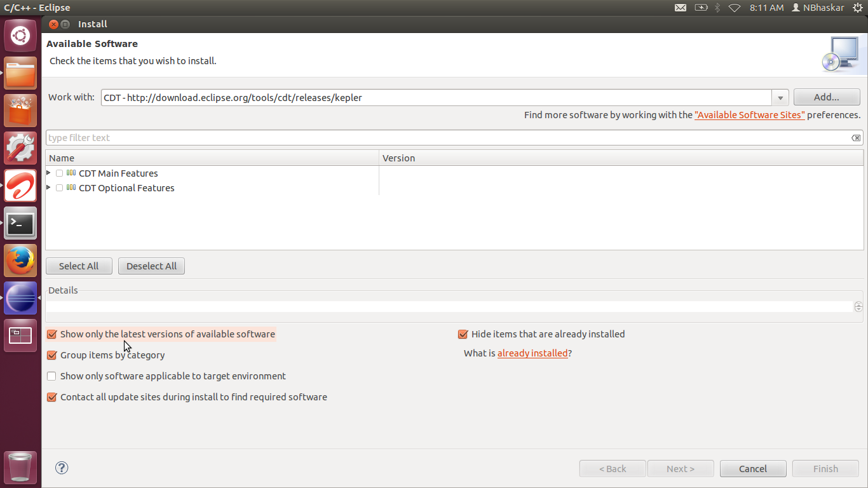868x488 pixels.
Task: Open the Available Software Sites link
Action: (x=750, y=115)
